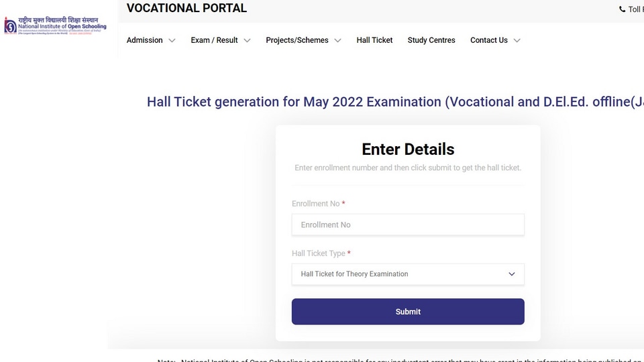Viewport: 644px width, 362px height.
Task: Click the Submit button
Action: 408,312
